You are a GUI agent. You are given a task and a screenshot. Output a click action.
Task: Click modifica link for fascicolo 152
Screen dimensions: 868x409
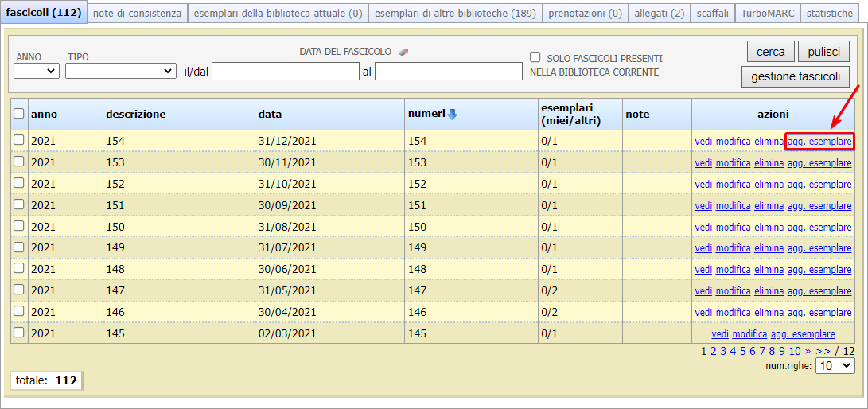tap(733, 184)
